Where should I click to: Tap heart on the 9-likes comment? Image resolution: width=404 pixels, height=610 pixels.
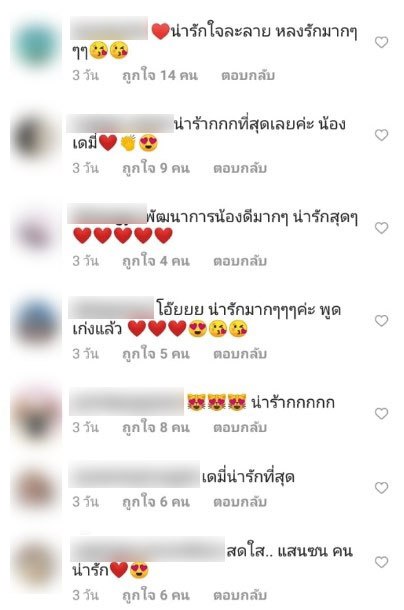[381, 135]
